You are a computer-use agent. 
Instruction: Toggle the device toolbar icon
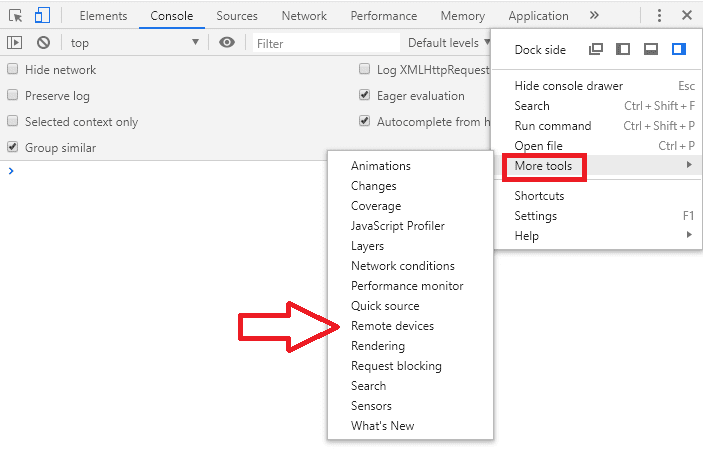tap(42, 16)
